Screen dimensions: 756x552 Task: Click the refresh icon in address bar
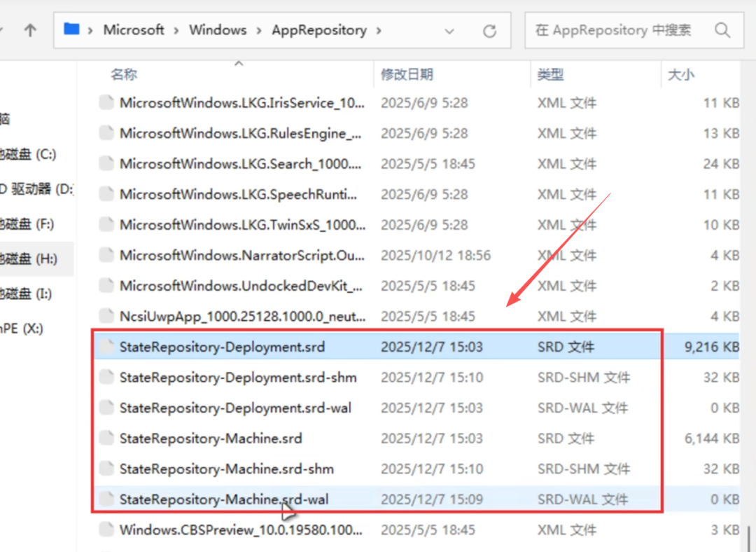[x=489, y=31]
